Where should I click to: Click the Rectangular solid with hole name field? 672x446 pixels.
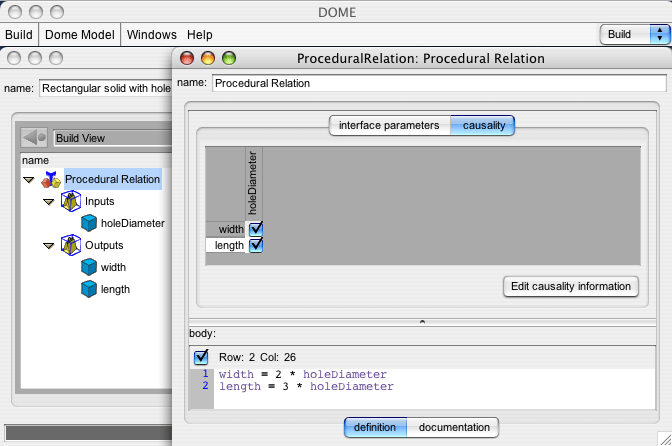[105, 88]
